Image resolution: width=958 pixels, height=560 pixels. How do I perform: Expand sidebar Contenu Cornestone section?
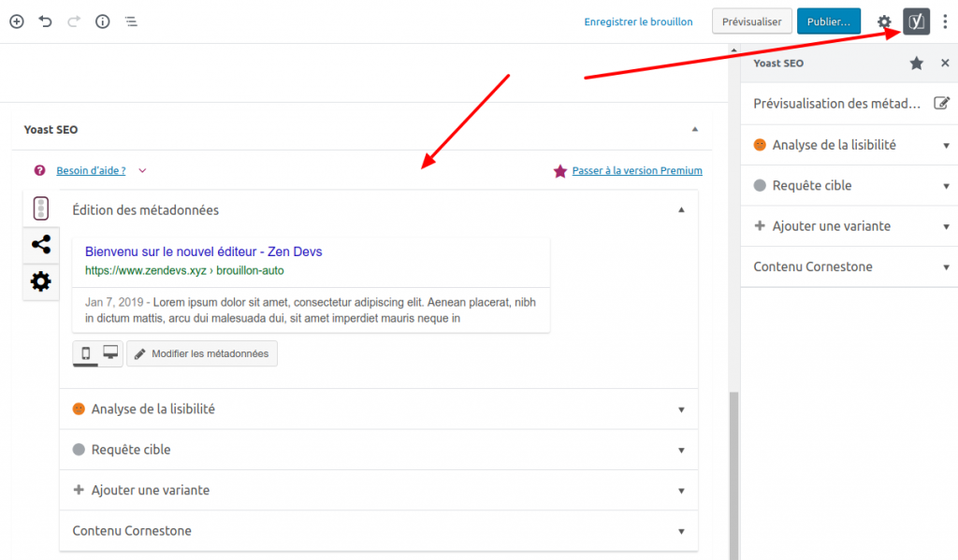point(849,266)
